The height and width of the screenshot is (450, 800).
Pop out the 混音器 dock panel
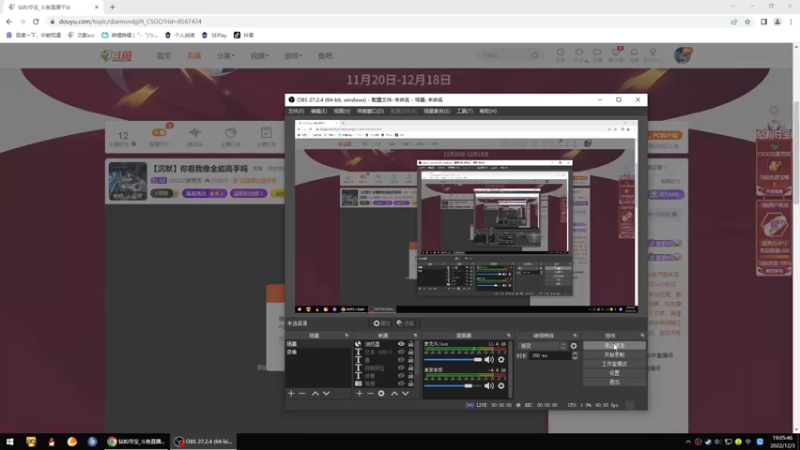[x=509, y=336]
